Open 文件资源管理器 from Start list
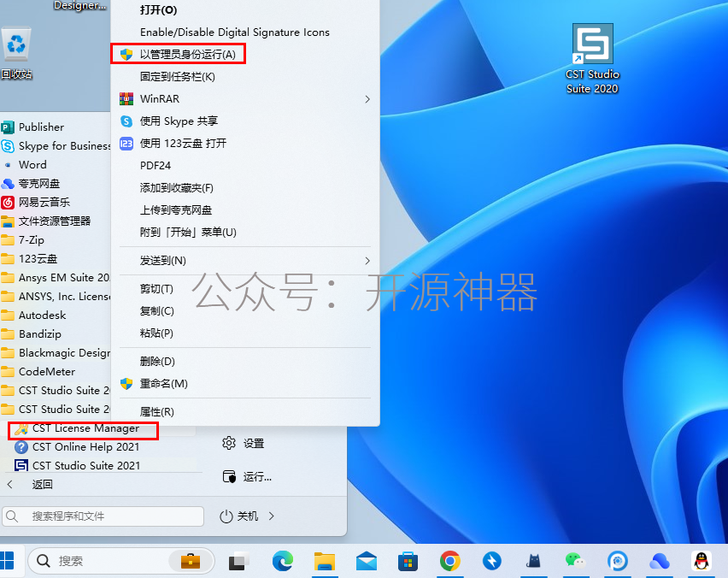 click(x=56, y=221)
